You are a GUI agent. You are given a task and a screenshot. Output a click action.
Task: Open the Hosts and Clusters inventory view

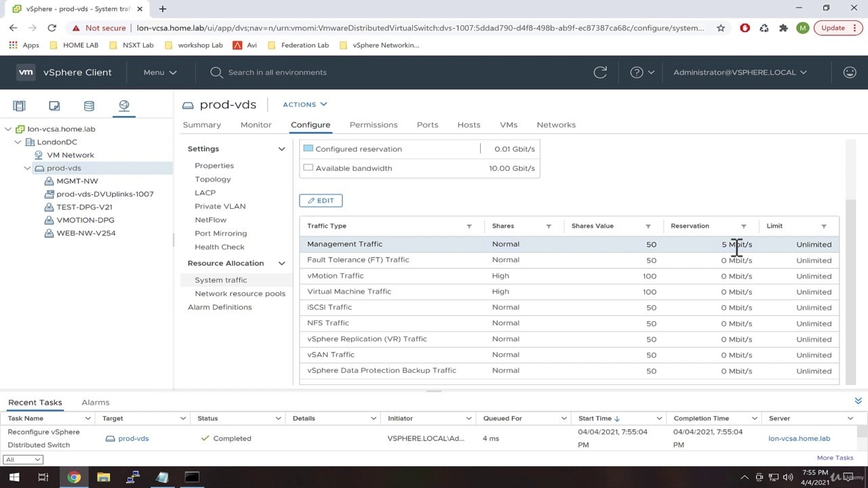tap(19, 106)
